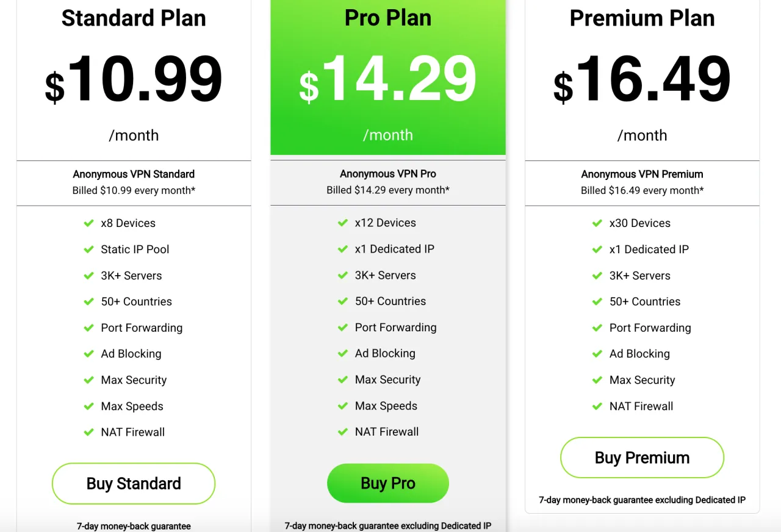This screenshot has width=781, height=532.
Task: Click the checkmark beside Static IP Pool
Action: pos(88,250)
